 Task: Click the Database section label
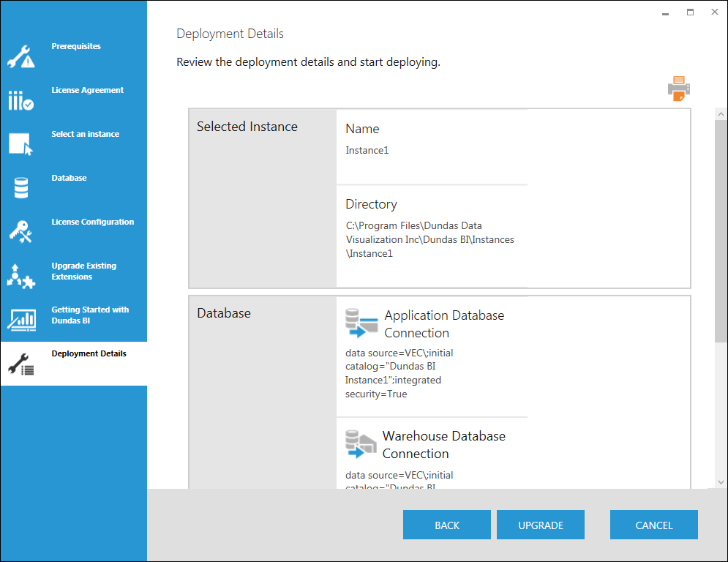(224, 313)
